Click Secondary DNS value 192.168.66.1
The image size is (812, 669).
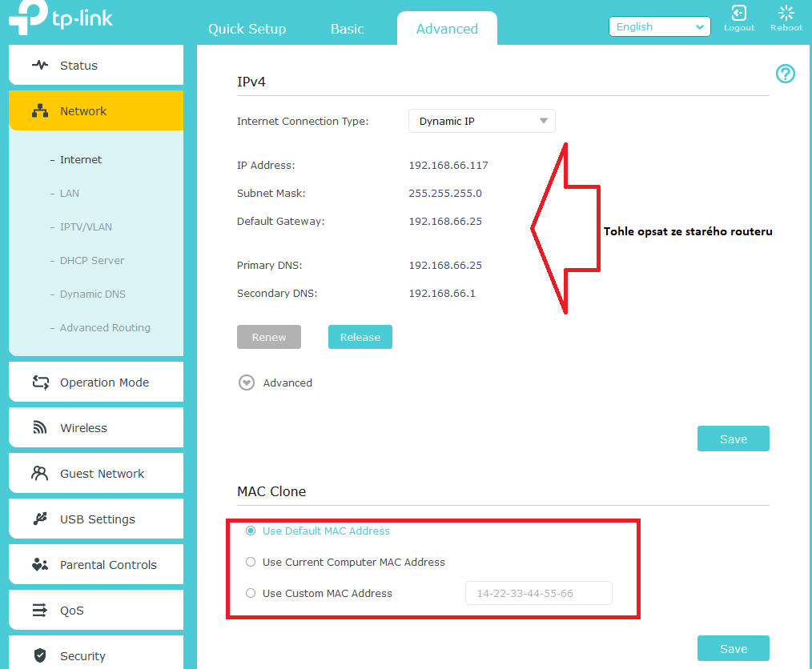[x=442, y=293]
